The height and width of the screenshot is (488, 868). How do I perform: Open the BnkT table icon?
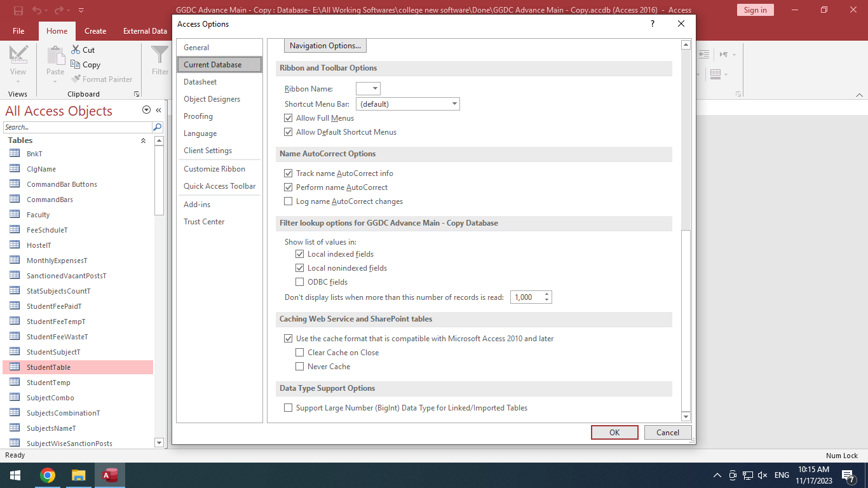click(15, 153)
